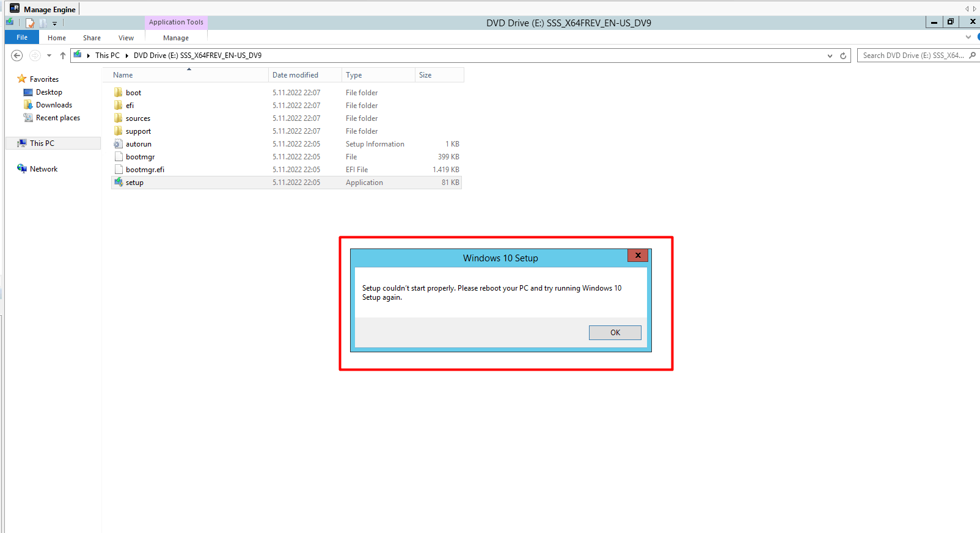This screenshot has width=980, height=533.
Task: Click the search magnifier icon
Action: [x=973, y=56]
